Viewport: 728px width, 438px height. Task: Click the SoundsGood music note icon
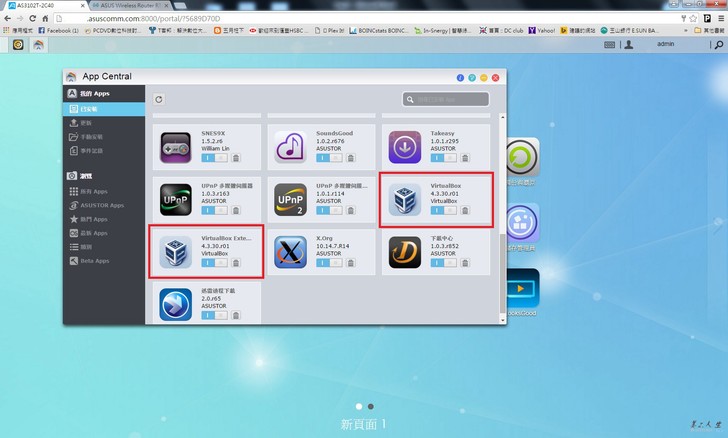(x=290, y=146)
